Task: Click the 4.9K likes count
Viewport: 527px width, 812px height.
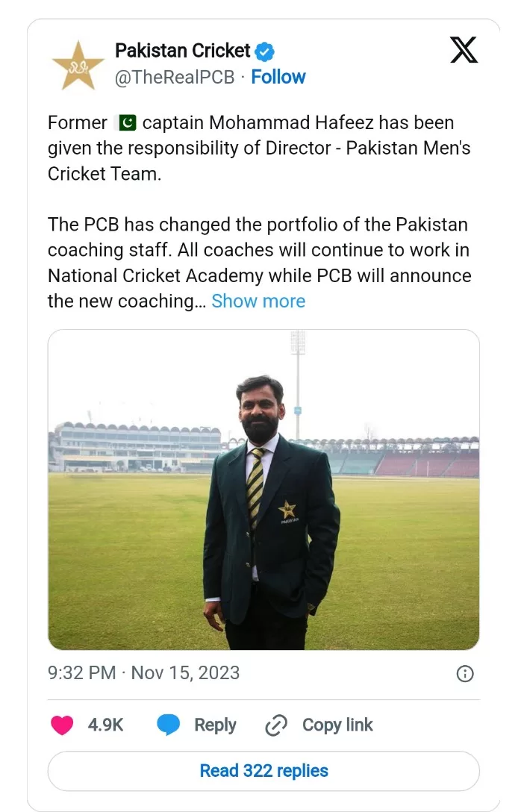Action: pos(106,725)
